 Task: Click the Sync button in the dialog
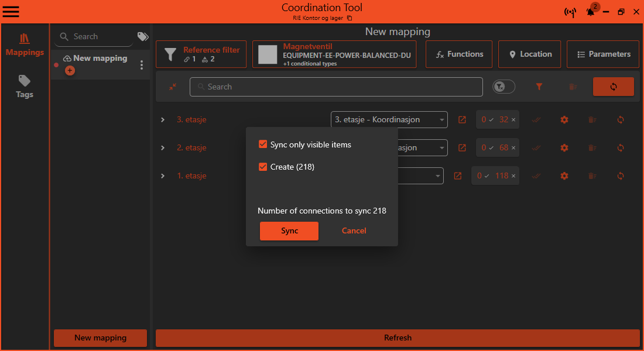[x=289, y=230]
